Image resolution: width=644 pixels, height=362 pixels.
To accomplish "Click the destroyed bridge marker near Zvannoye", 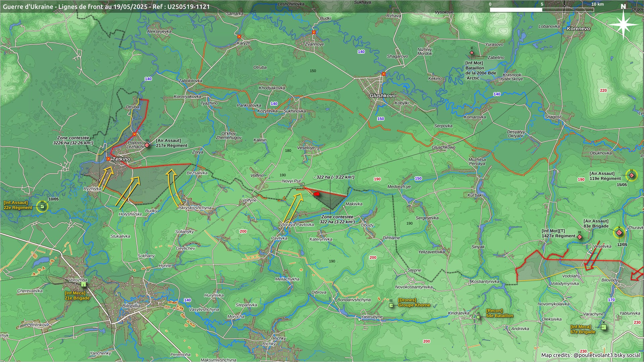I will point(314,32).
